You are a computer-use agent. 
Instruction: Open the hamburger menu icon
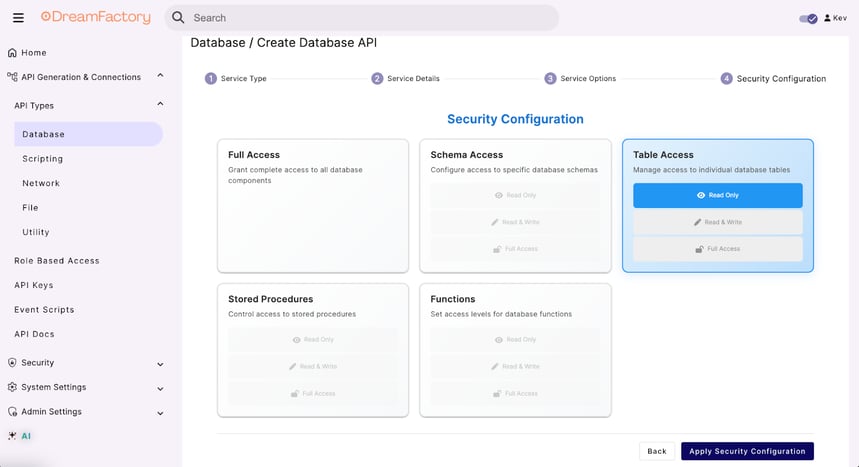[x=18, y=18]
